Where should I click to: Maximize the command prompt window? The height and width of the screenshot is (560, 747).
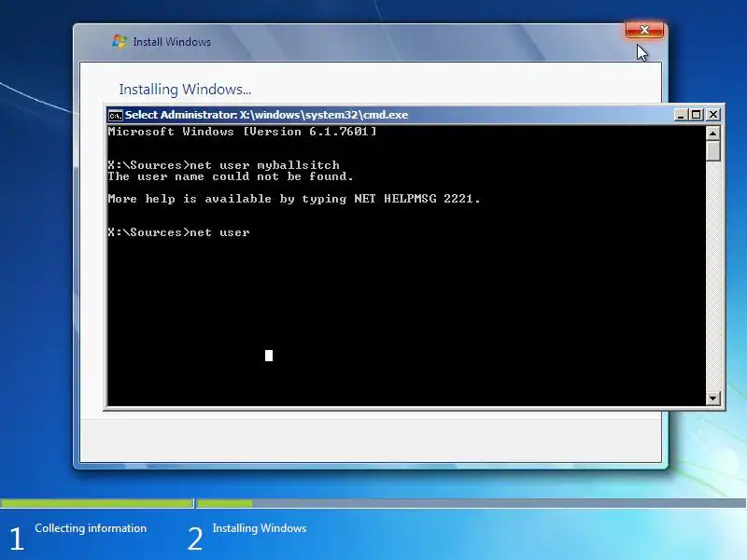697,115
